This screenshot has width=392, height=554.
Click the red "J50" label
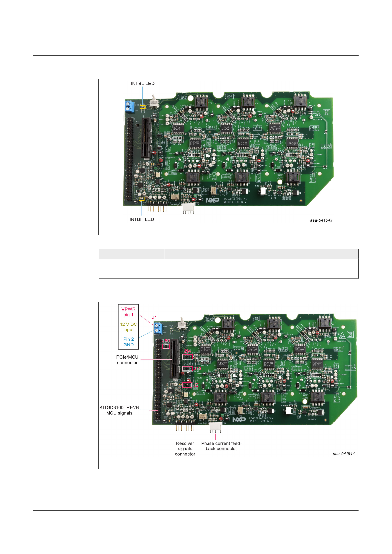[x=166, y=341]
